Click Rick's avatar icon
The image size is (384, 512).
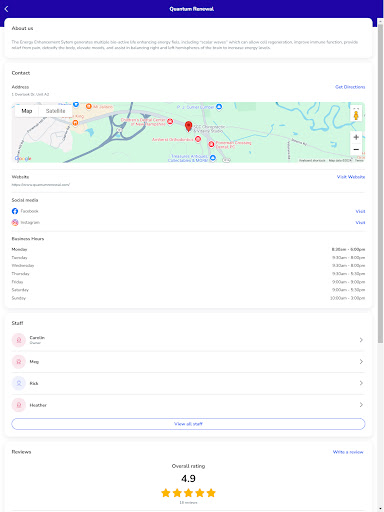(x=19, y=383)
